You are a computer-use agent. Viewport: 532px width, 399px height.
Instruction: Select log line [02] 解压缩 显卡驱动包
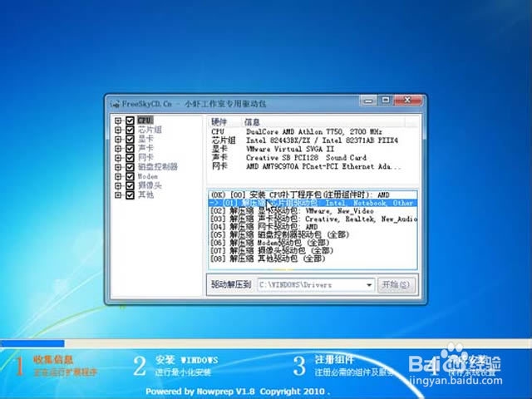coord(313,211)
